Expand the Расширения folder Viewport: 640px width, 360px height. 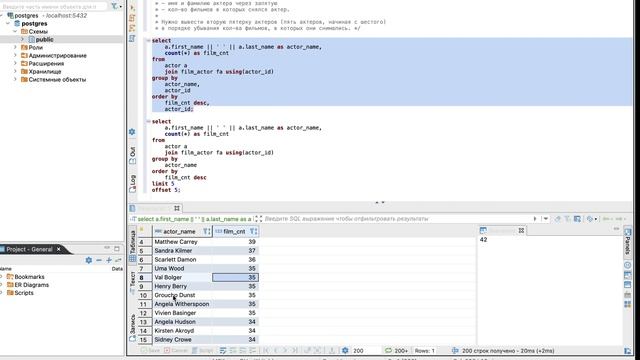(x=15, y=63)
